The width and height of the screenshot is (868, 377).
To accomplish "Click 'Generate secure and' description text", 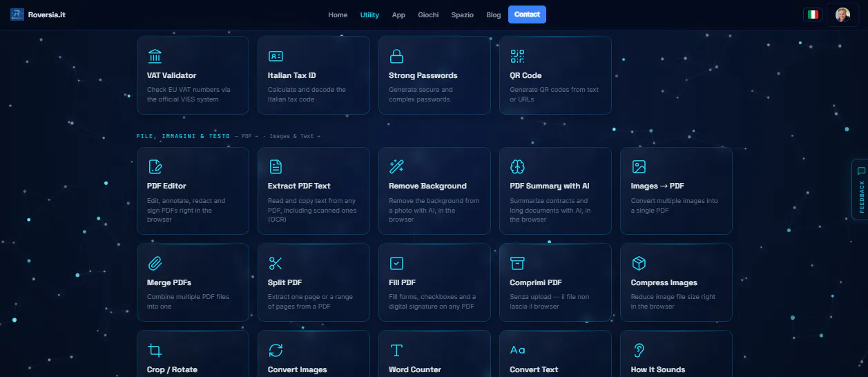I will pos(421,90).
